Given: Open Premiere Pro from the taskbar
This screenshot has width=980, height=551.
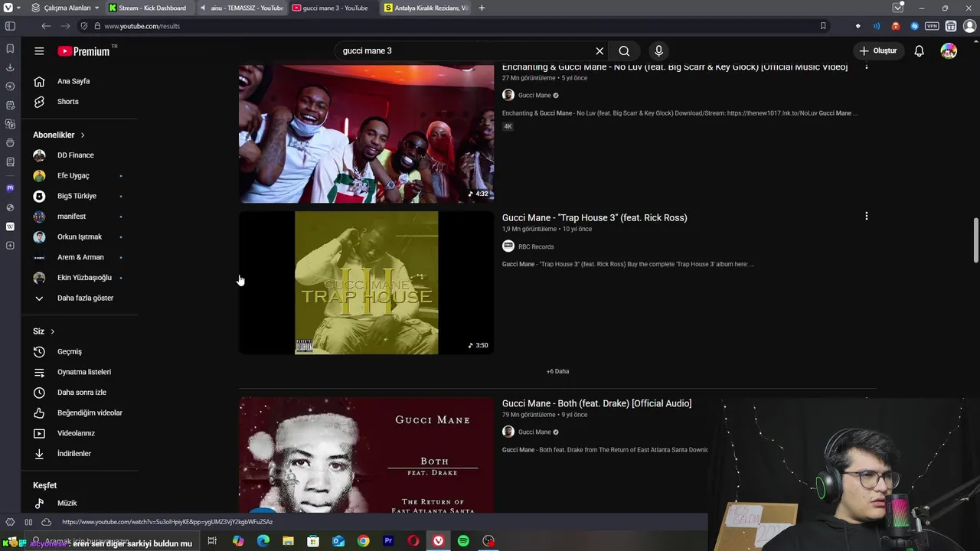Looking at the screenshot, I should pos(388,541).
